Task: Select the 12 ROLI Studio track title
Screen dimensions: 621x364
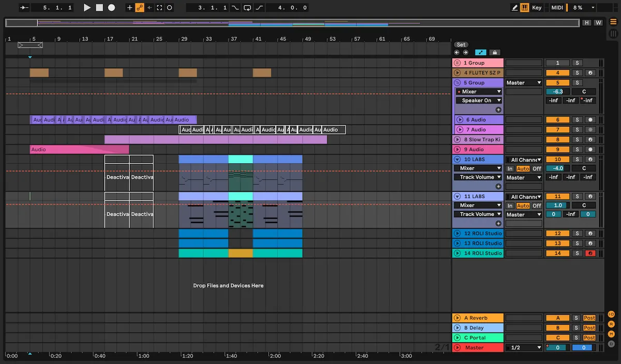Action: (x=482, y=233)
